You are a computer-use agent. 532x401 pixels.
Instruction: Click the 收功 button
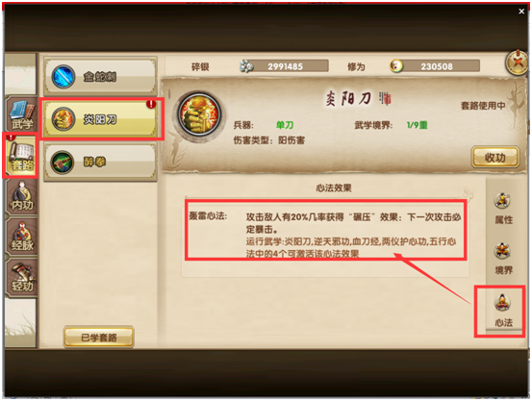tap(495, 158)
